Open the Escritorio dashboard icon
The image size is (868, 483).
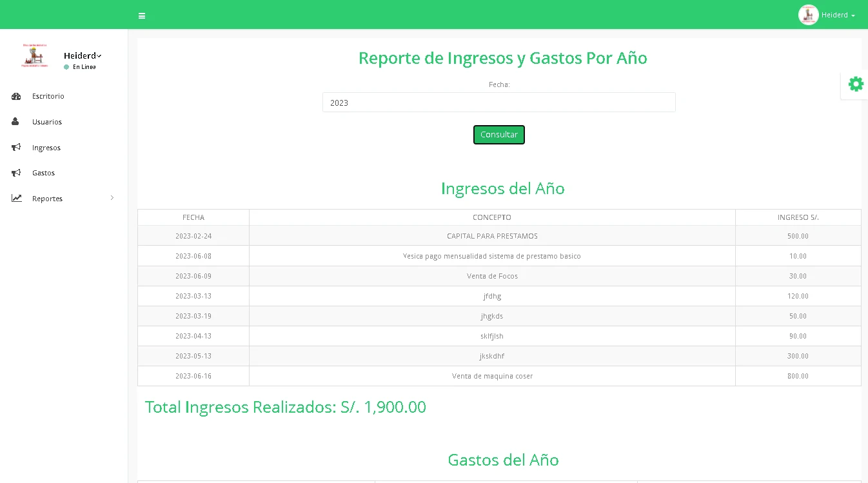coord(17,95)
